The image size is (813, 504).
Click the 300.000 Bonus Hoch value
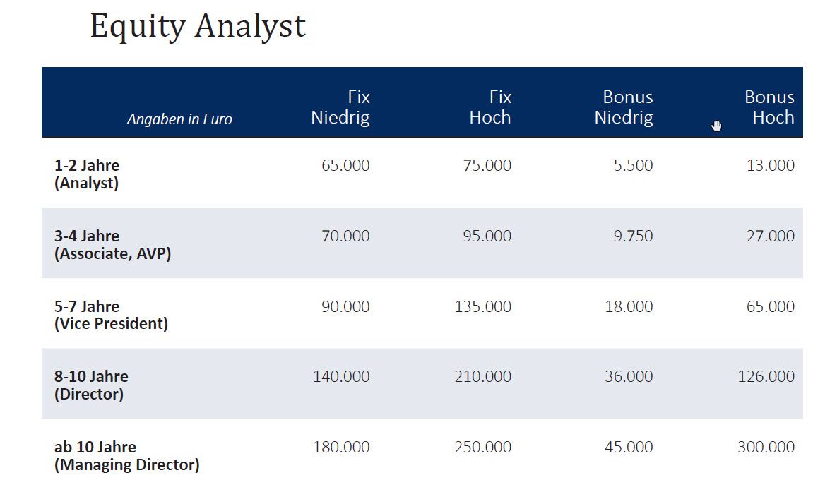(766, 447)
